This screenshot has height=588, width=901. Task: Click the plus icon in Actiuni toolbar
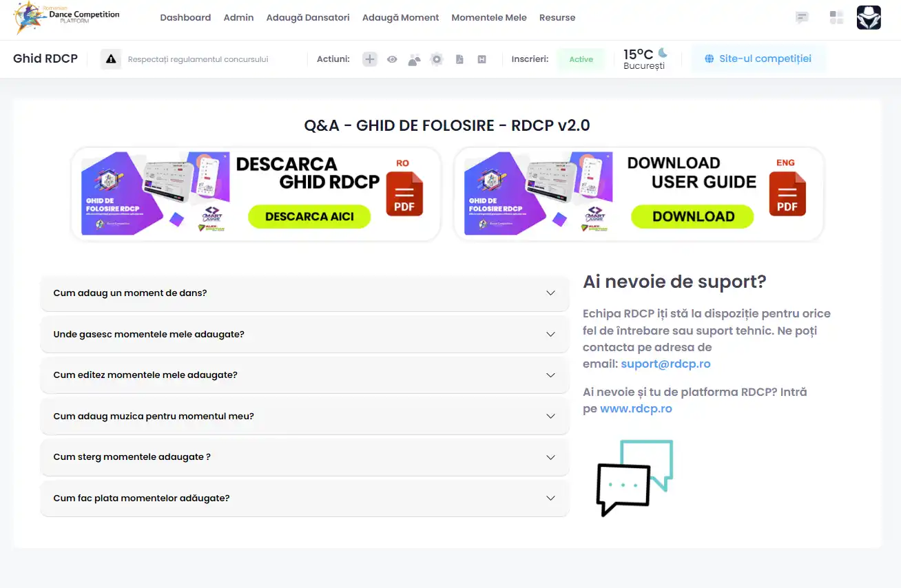coord(370,59)
